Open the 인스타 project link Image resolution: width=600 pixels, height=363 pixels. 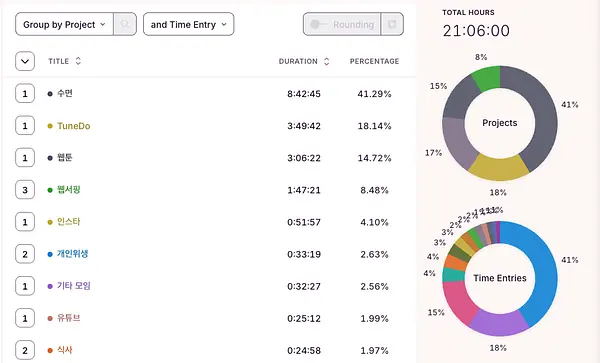(x=68, y=222)
